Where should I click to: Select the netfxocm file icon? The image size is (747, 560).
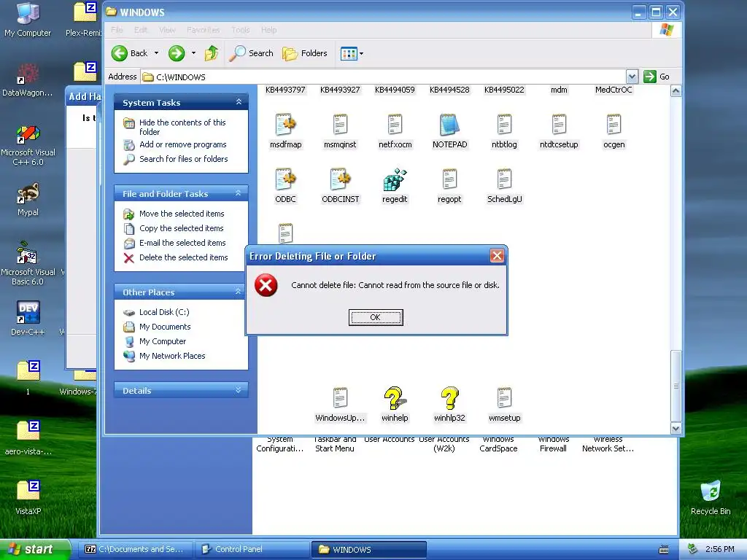[395, 125]
